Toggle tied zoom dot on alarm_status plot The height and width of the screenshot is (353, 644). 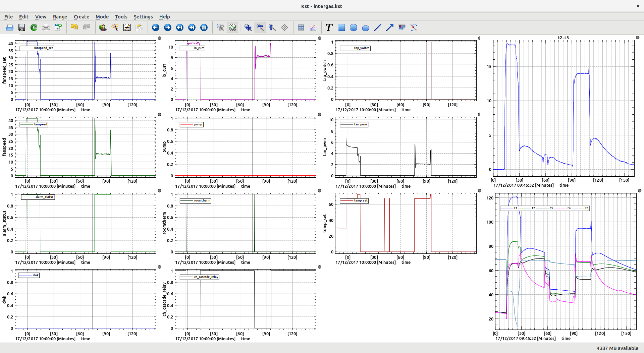point(160,191)
